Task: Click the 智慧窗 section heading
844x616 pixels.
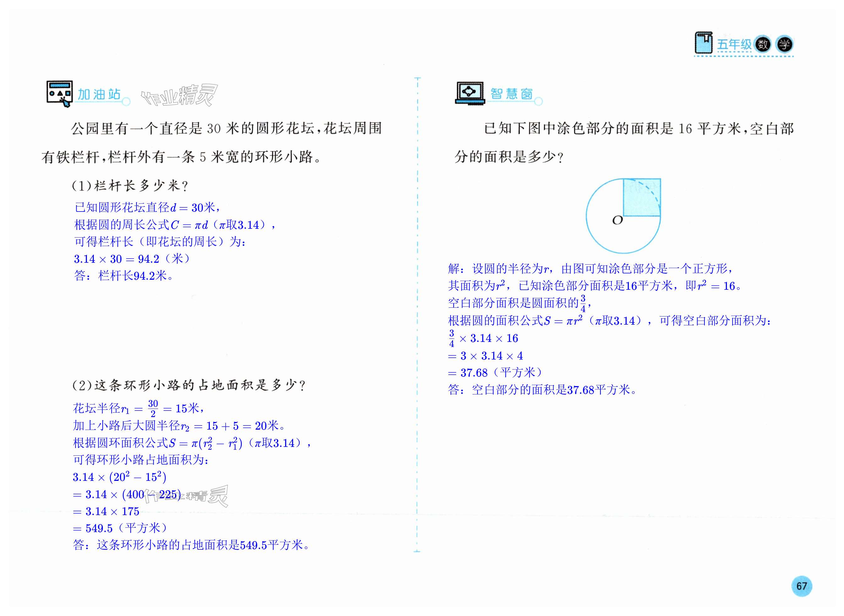Action: tap(512, 94)
